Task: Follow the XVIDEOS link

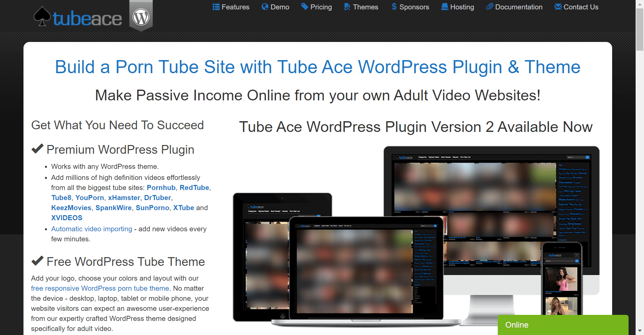Action: pyautogui.click(x=67, y=218)
